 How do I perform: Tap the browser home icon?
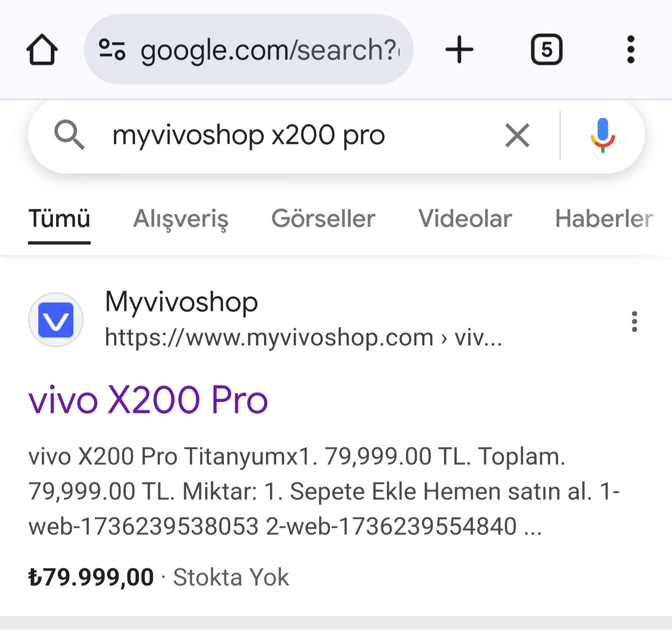click(42, 50)
